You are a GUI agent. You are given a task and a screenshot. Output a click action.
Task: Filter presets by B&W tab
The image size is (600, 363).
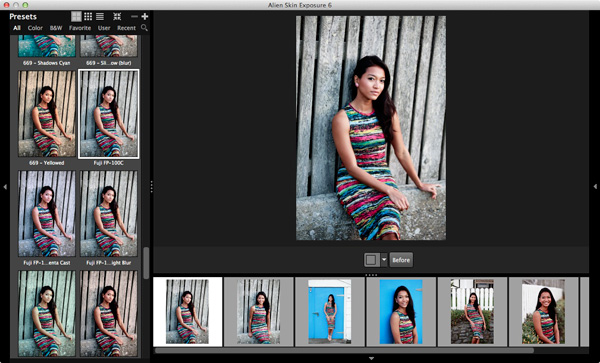56,28
